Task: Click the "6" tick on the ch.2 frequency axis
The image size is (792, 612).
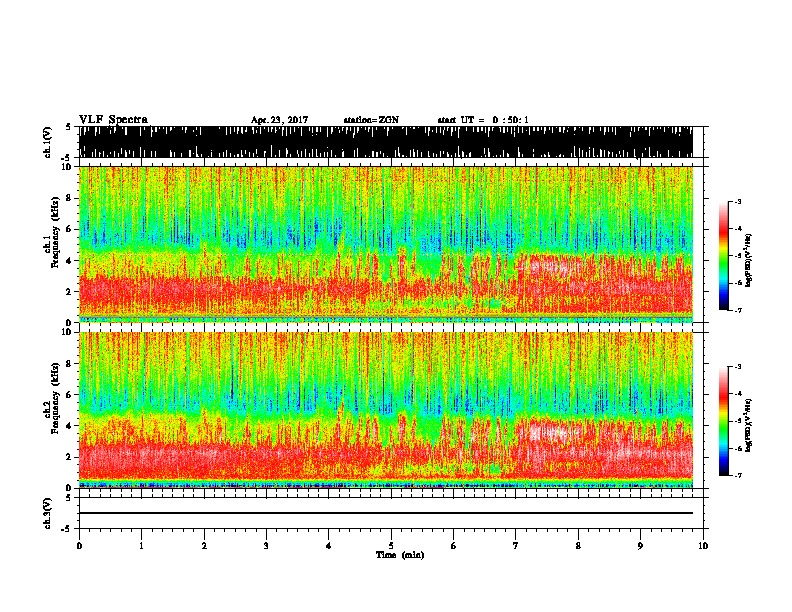Action: (x=71, y=395)
